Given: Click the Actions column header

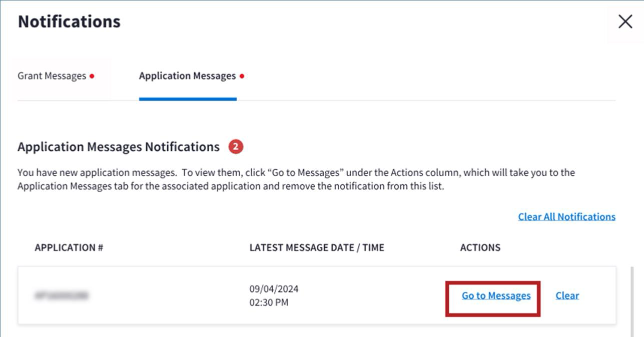Looking at the screenshot, I should (480, 247).
